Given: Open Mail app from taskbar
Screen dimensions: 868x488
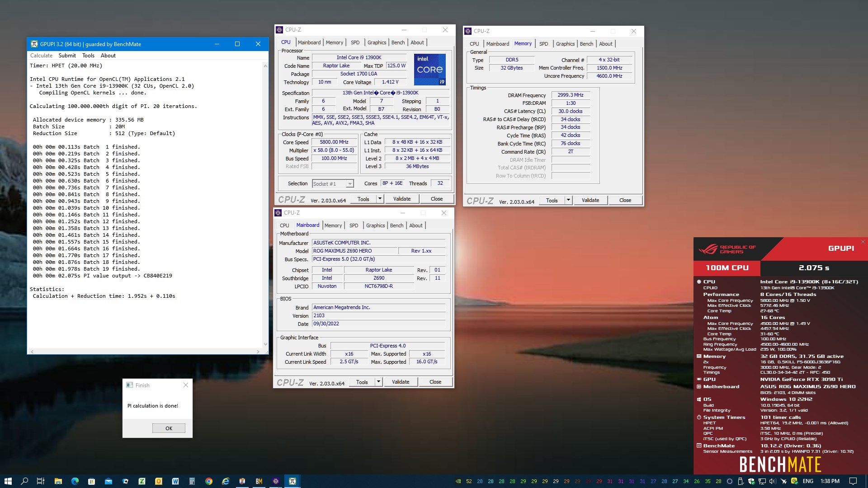Looking at the screenshot, I should click(x=108, y=481).
